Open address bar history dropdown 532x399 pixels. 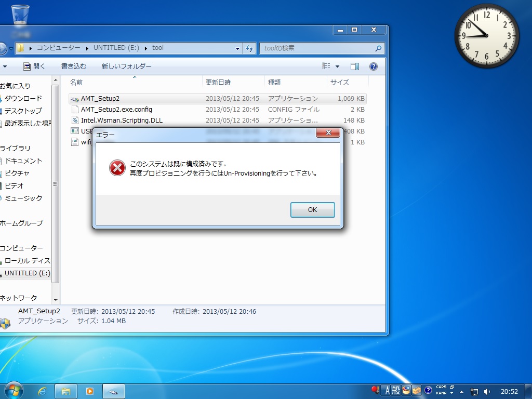[237, 48]
